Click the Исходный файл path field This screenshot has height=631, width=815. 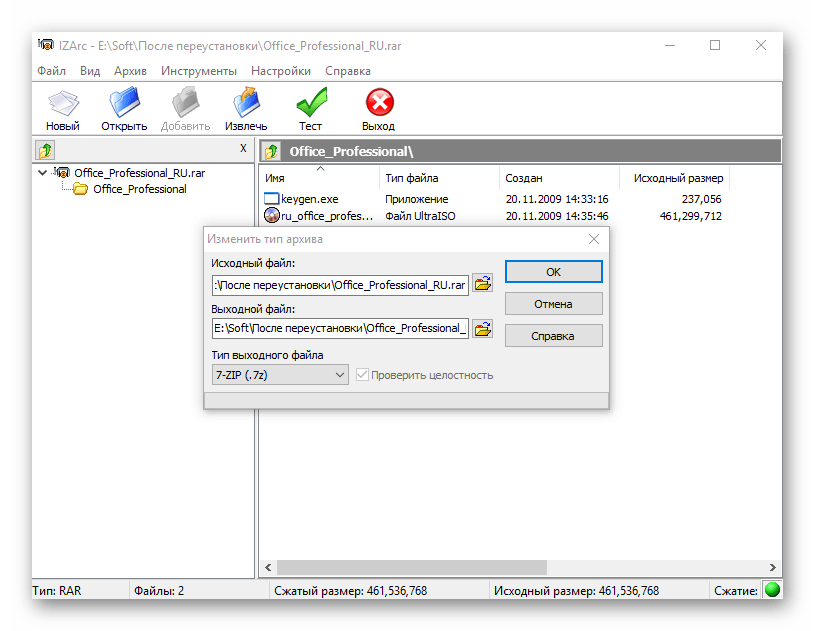click(x=340, y=285)
